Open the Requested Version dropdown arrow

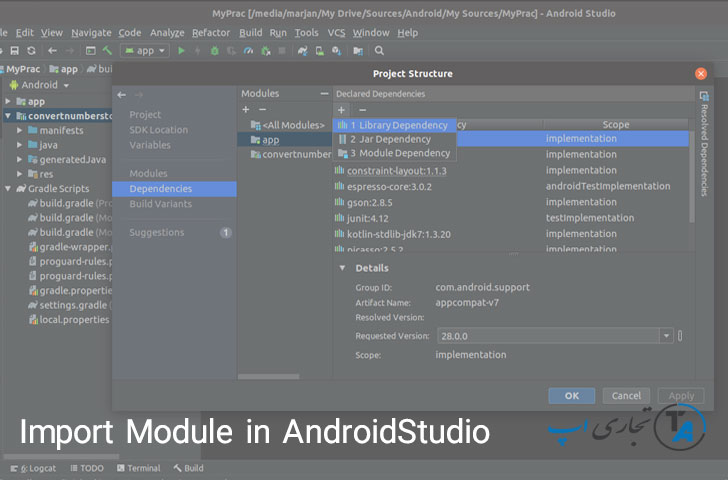(x=666, y=336)
